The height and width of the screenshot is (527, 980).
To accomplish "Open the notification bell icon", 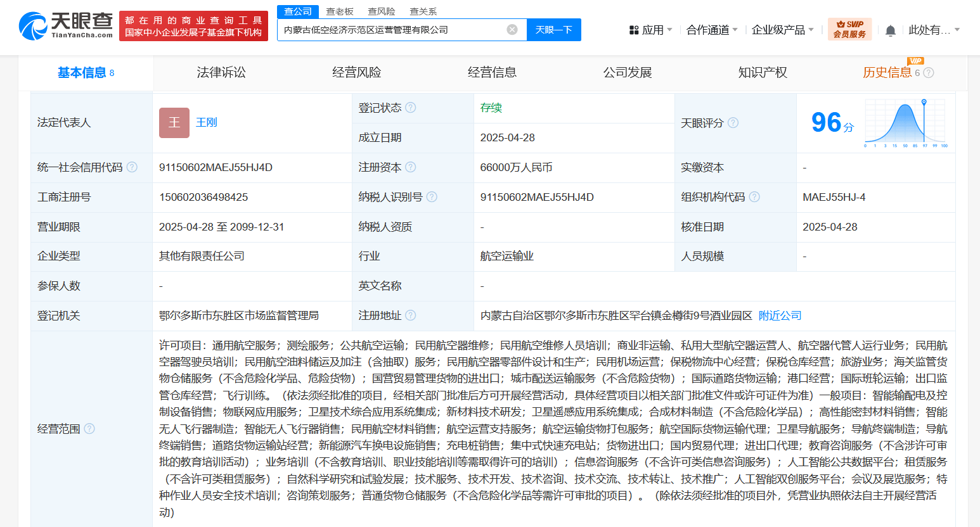I will coord(890,30).
